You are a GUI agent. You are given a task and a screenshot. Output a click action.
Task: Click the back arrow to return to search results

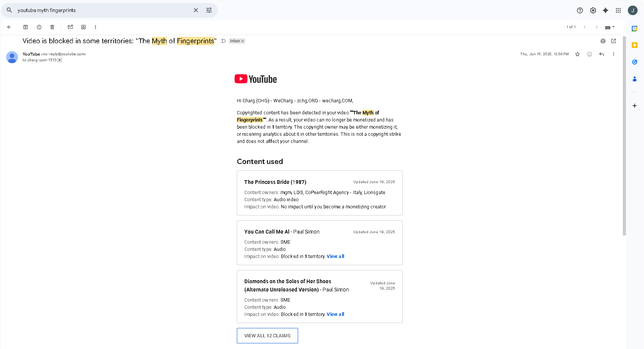9,27
